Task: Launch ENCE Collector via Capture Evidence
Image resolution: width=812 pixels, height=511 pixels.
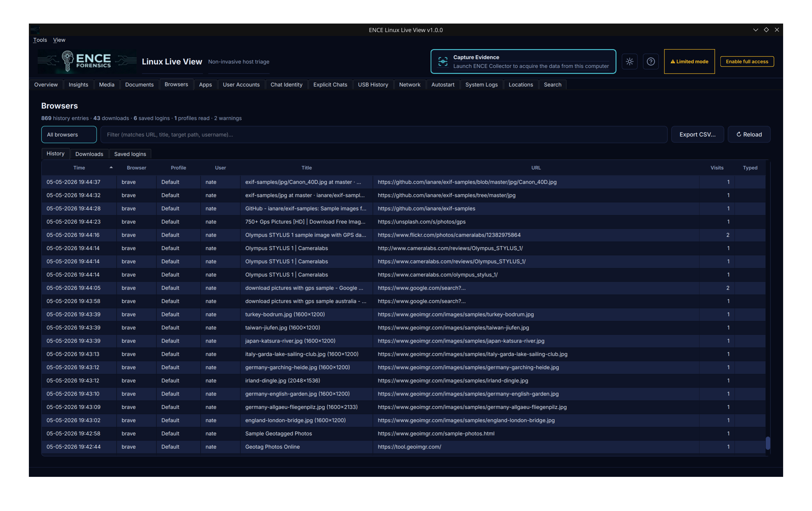Action: (x=523, y=61)
